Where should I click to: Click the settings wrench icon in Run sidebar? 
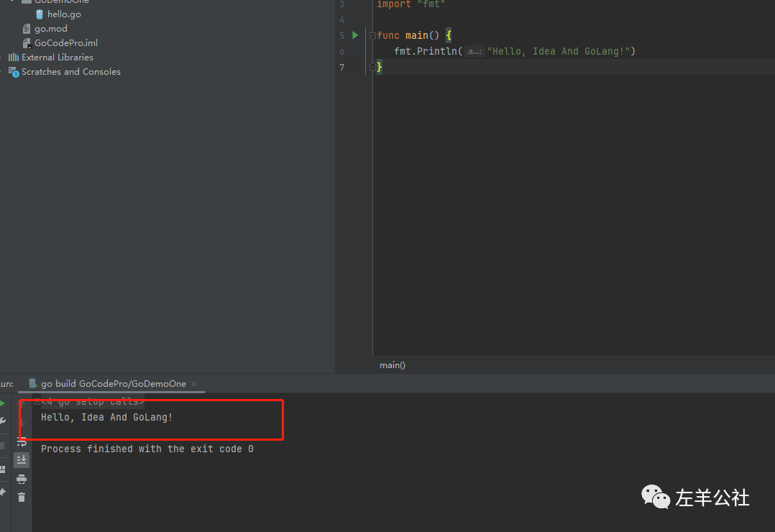click(x=2, y=418)
